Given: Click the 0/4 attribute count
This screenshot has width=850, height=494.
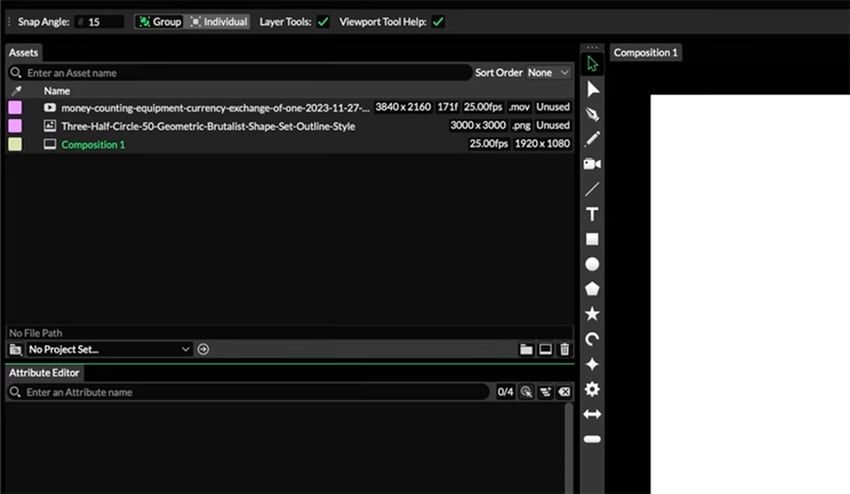Looking at the screenshot, I should (x=505, y=392).
